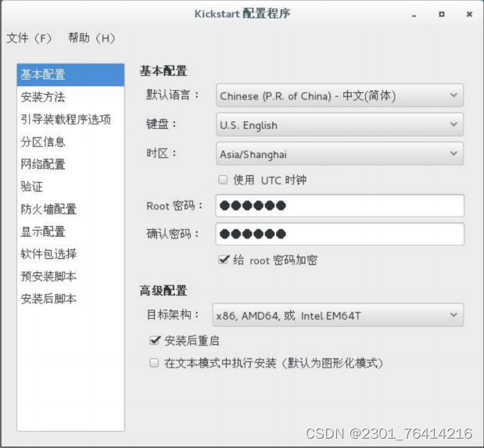Enable 在文本模式中执行安装 checkbox
Viewport: 484px width, 448px height.
click(x=154, y=363)
